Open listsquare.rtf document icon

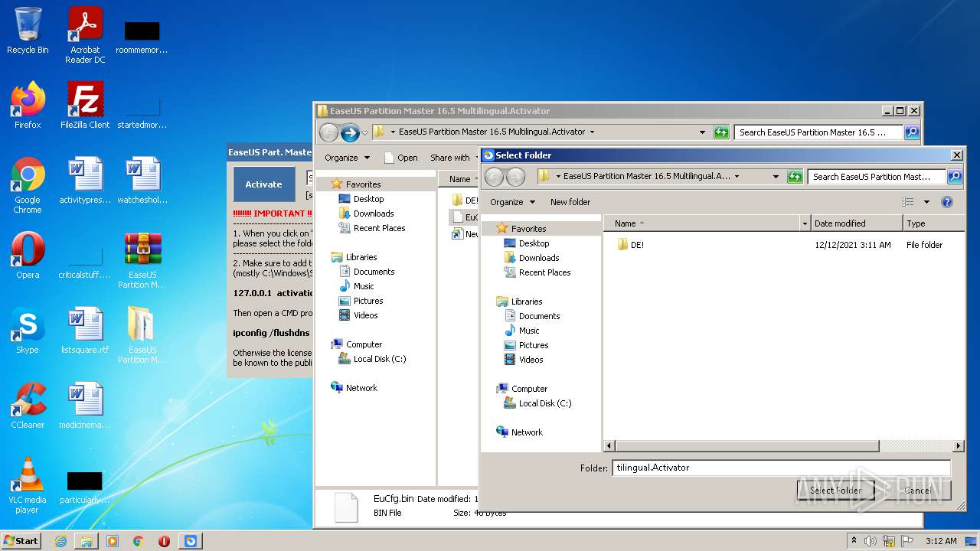[x=85, y=331]
